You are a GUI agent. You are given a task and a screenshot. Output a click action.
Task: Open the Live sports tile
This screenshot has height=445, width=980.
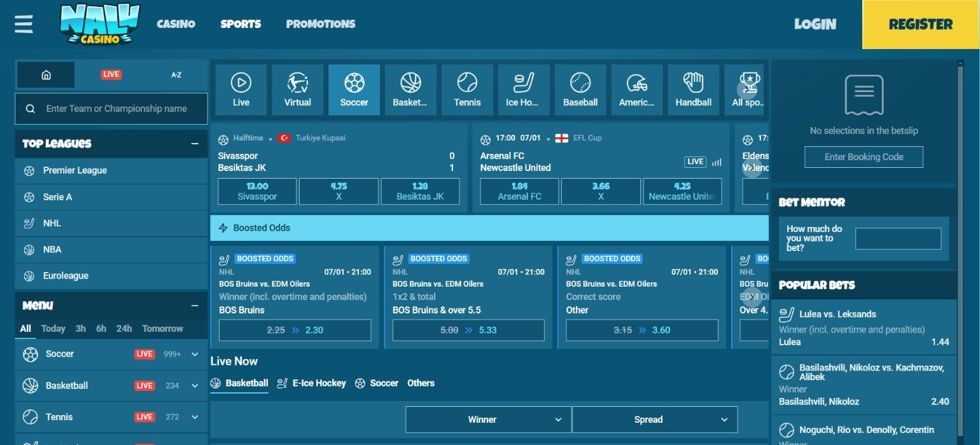click(x=241, y=90)
